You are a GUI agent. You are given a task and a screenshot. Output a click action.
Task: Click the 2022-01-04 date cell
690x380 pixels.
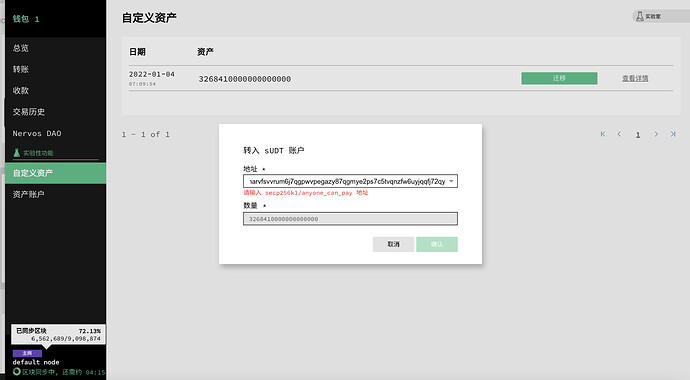click(152, 74)
